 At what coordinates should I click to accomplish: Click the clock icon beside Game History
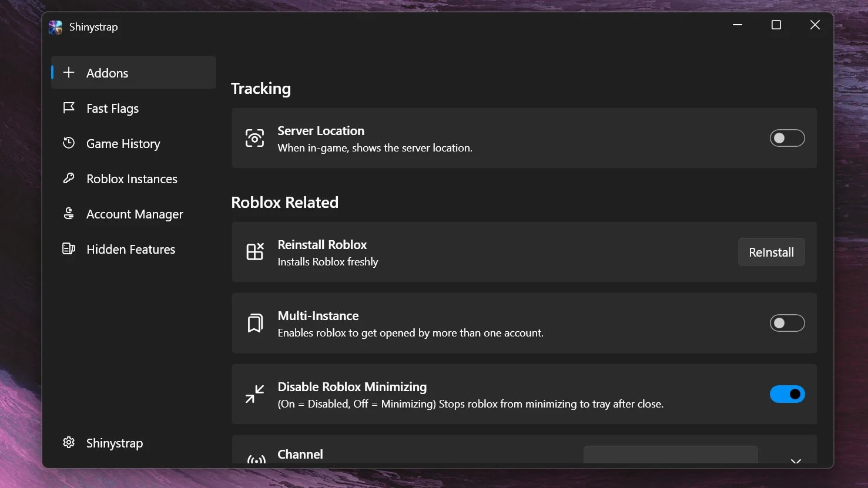pyautogui.click(x=69, y=143)
